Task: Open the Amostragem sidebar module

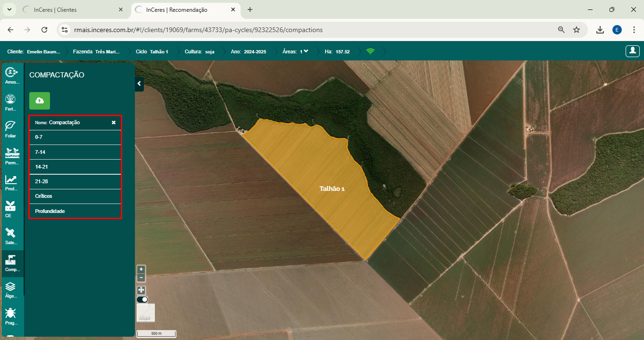Action: coord(12,75)
